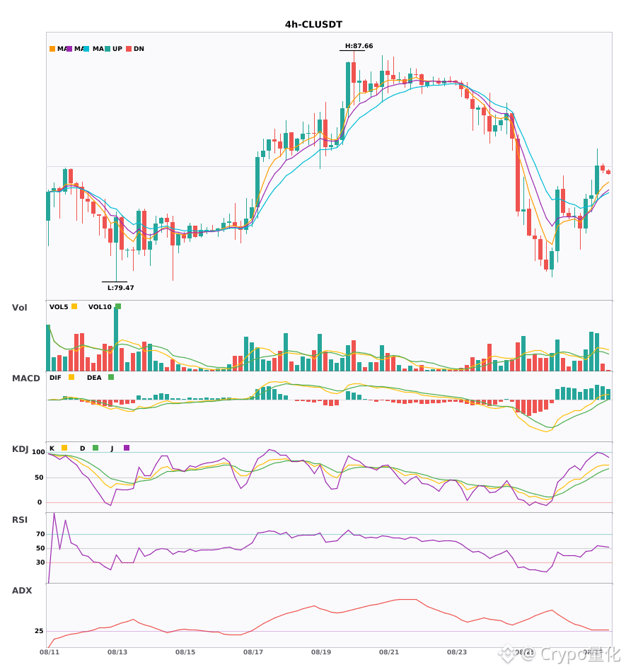Click the 08/19 date axis label
This screenshot has height=672, width=626.
[321, 652]
